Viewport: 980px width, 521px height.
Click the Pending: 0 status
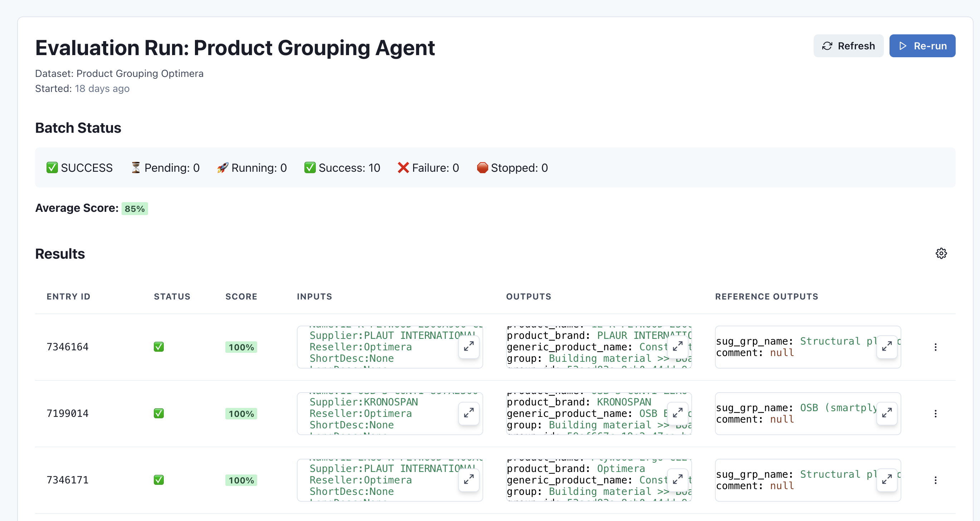pos(165,168)
